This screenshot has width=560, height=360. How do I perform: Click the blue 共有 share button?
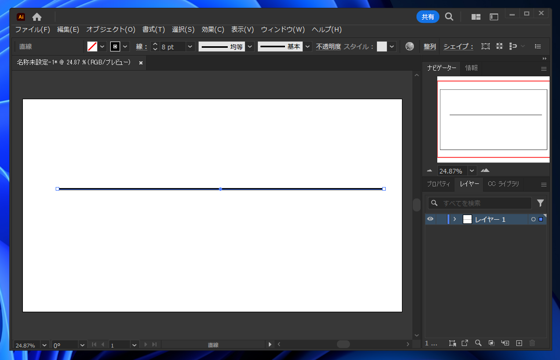(428, 17)
